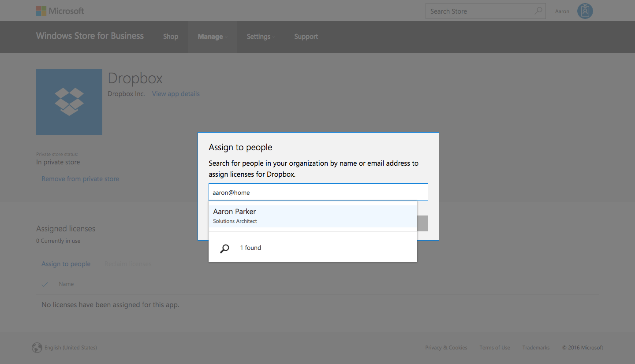
Task: Click the 1 found result summary
Action: coord(250,248)
